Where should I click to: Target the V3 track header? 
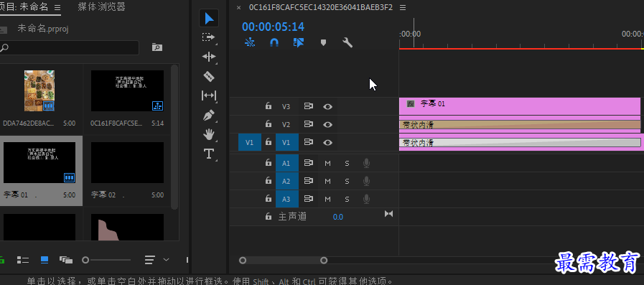pyautogui.click(x=286, y=106)
